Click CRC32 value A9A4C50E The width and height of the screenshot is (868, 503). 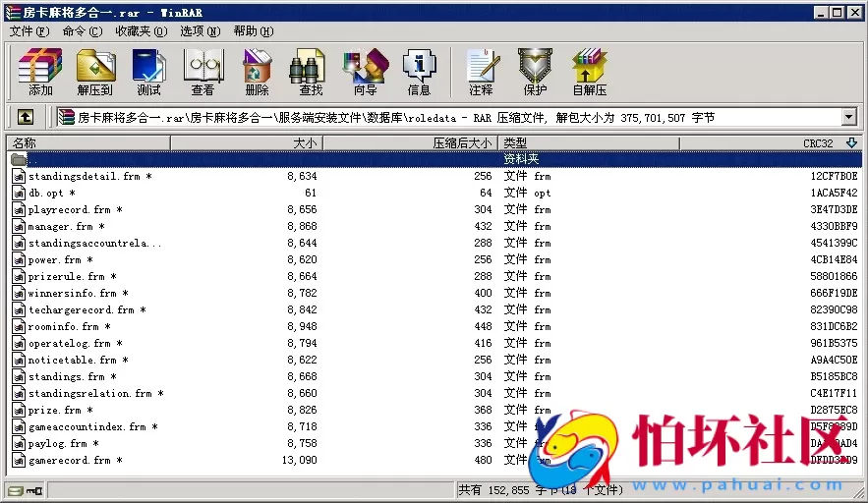pyautogui.click(x=834, y=360)
